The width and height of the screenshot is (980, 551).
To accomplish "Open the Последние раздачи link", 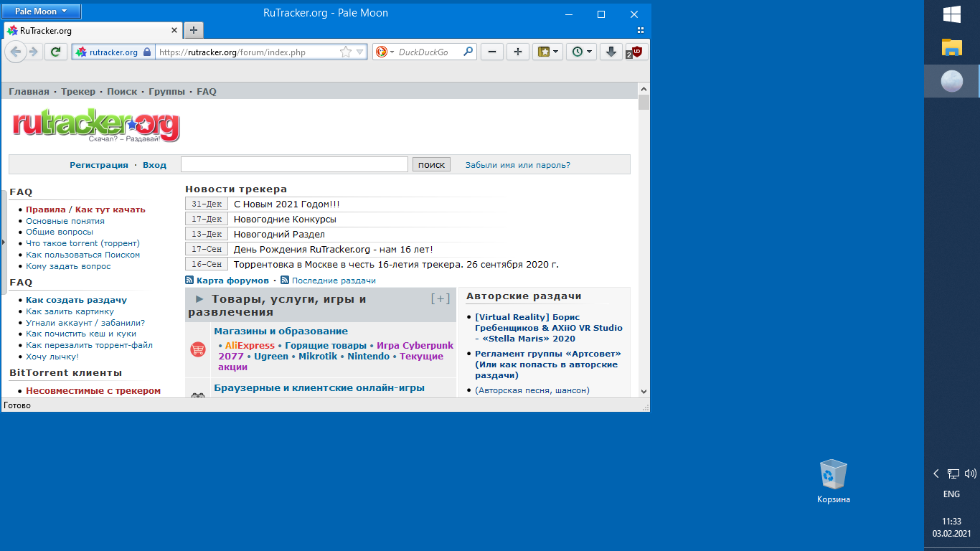I will point(334,281).
